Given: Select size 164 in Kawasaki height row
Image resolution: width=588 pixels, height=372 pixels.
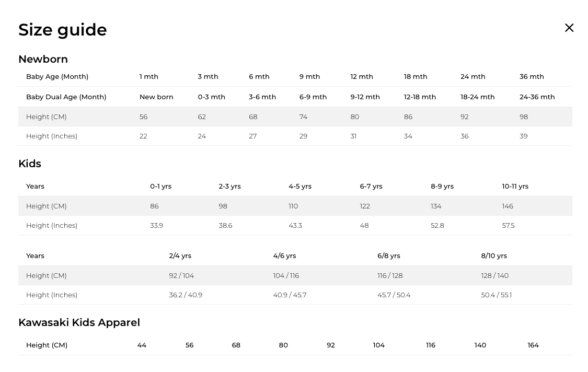Looking at the screenshot, I should [533, 345].
